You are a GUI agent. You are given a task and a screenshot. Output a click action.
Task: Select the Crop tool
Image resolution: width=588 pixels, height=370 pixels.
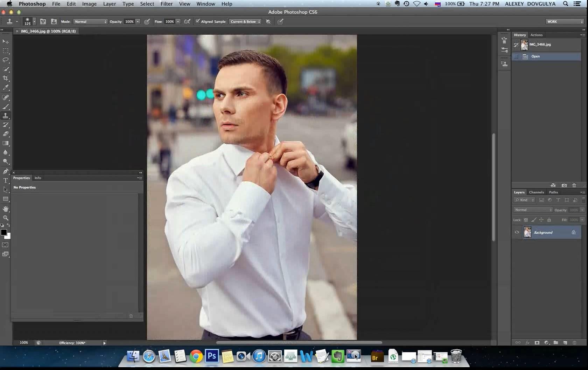pyautogui.click(x=6, y=78)
